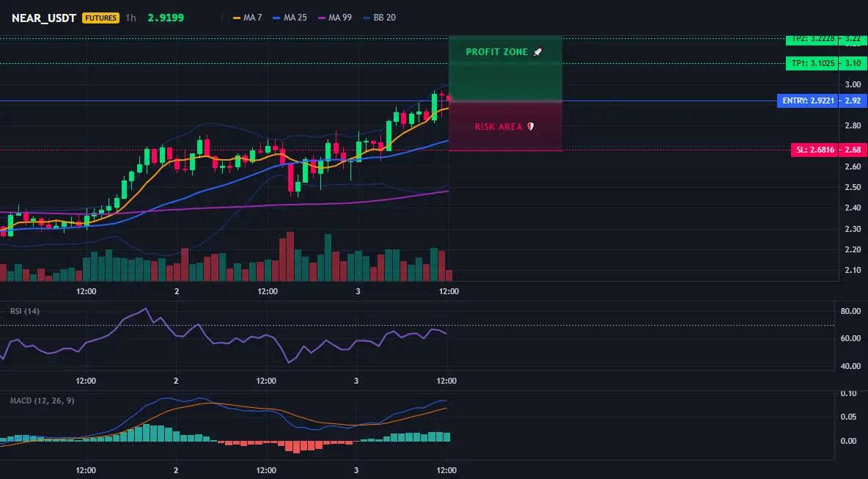The height and width of the screenshot is (479, 868).
Task: Open the RSI (14) indicator label
Action: point(25,311)
